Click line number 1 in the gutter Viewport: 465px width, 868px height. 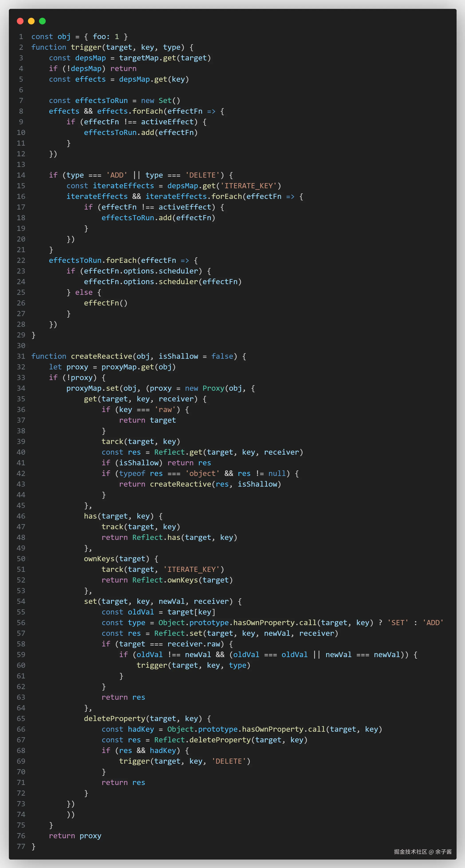(21, 36)
